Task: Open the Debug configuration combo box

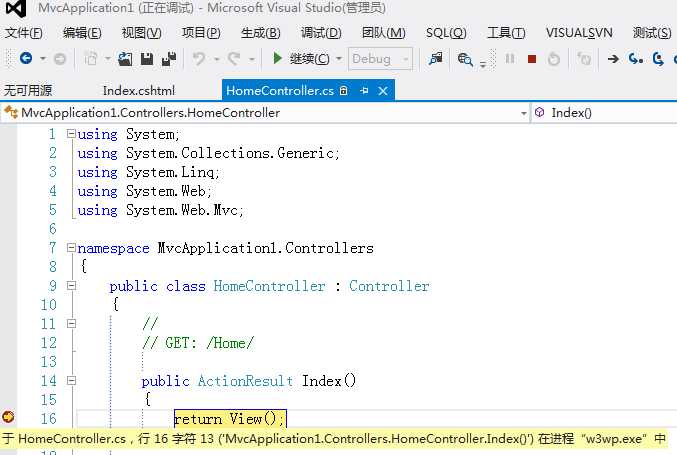Action: pyautogui.click(x=380, y=58)
